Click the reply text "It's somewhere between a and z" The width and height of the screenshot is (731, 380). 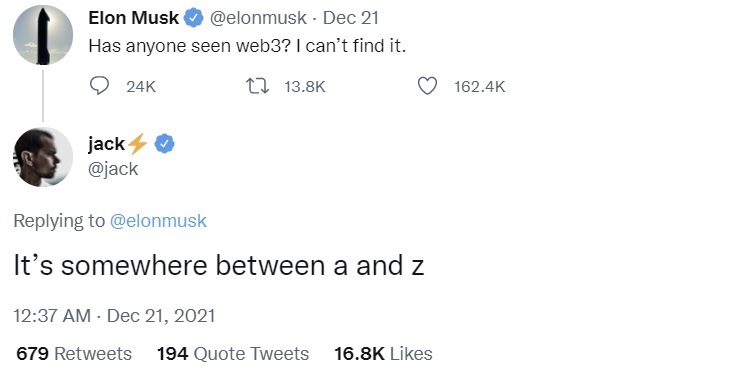tap(219, 266)
